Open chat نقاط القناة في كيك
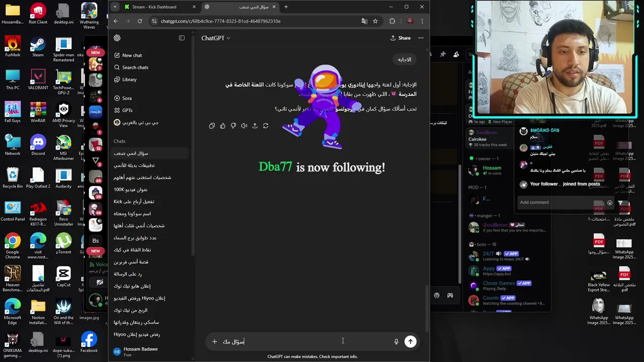 point(150,250)
